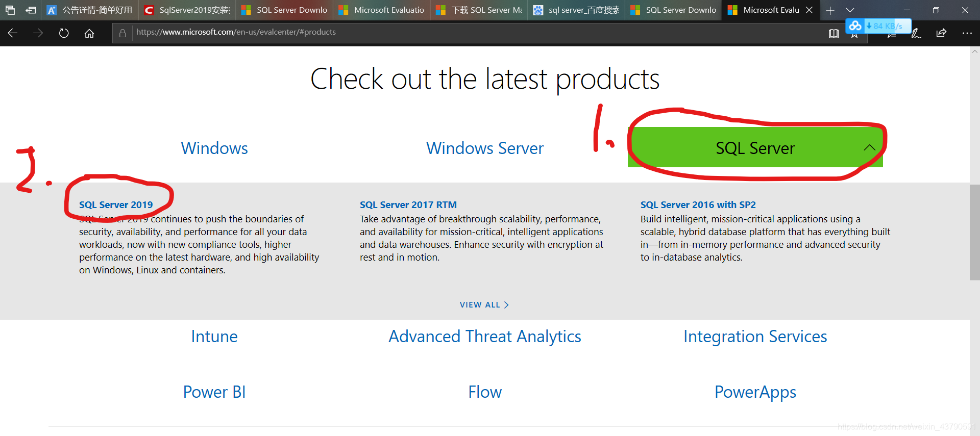Click the site lock icon
The height and width of the screenshot is (436, 980).
pos(122,33)
